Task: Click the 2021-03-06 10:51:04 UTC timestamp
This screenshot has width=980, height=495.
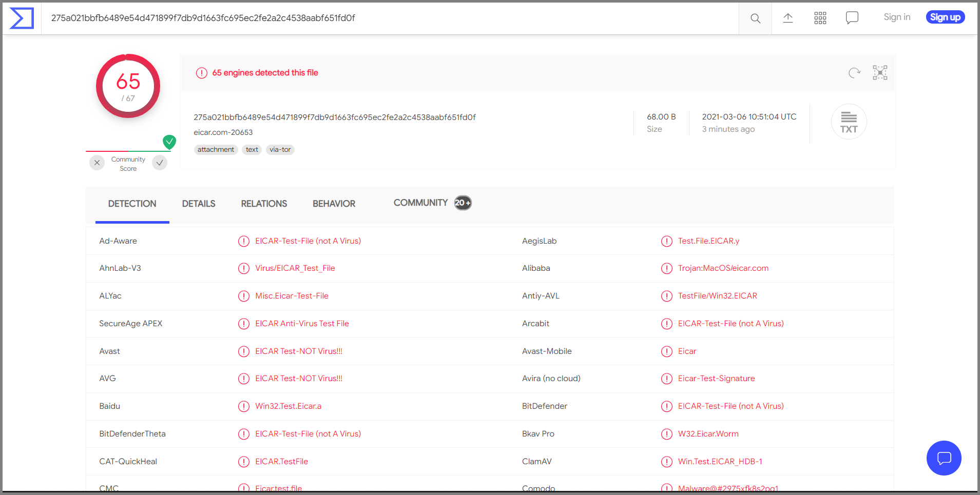Action: (x=749, y=117)
